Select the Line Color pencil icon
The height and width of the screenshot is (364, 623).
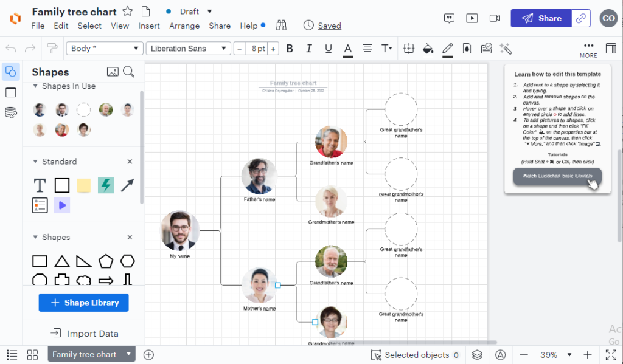coord(447,48)
